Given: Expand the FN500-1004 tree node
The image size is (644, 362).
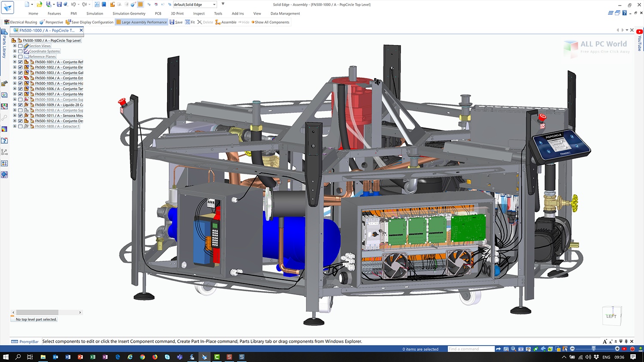Looking at the screenshot, I should click(x=15, y=78).
